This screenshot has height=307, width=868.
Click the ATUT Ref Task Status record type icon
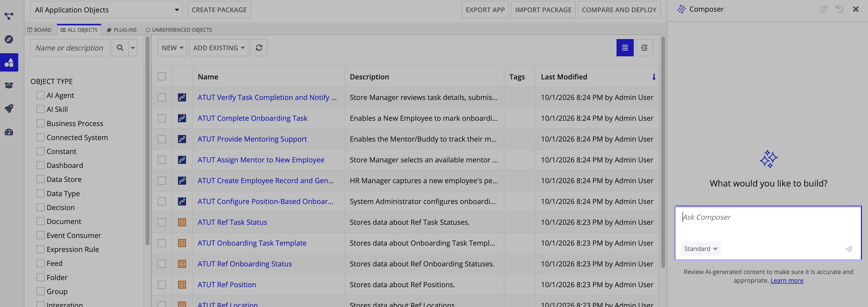(x=182, y=222)
